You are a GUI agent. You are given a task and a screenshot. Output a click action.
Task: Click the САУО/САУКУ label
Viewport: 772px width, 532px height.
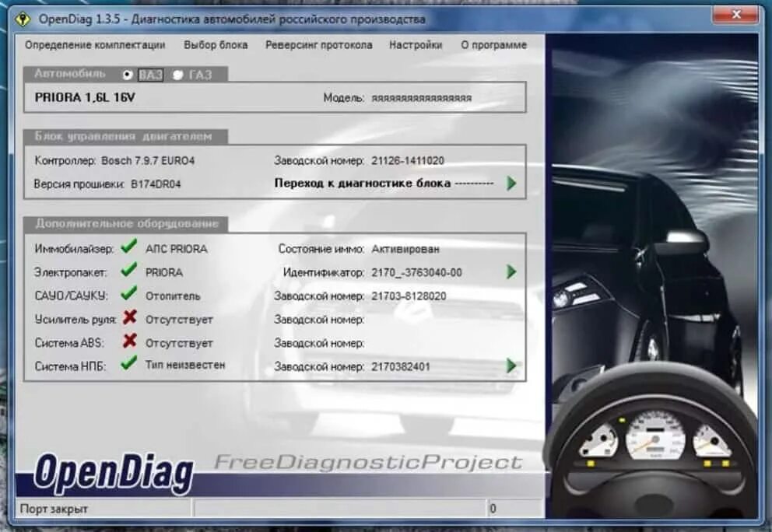[x=71, y=296]
